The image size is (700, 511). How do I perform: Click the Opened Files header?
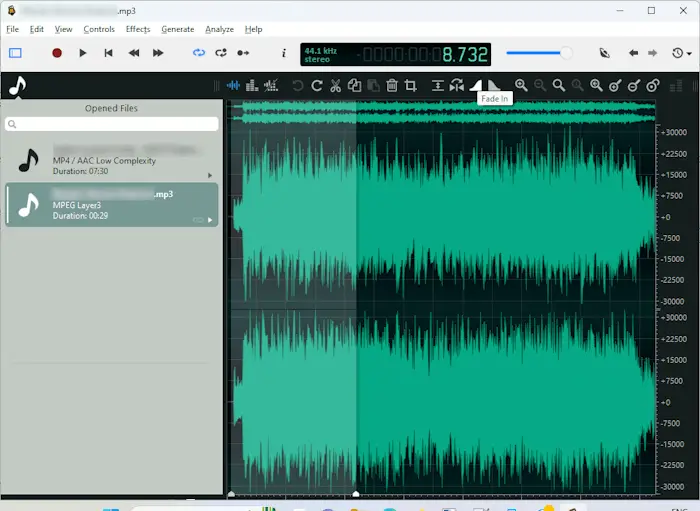tap(111, 108)
